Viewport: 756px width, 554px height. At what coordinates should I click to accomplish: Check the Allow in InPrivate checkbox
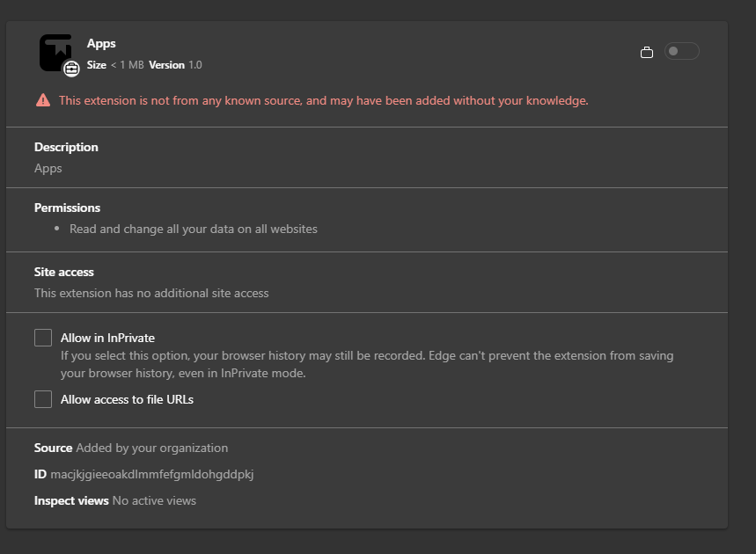[x=43, y=338]
